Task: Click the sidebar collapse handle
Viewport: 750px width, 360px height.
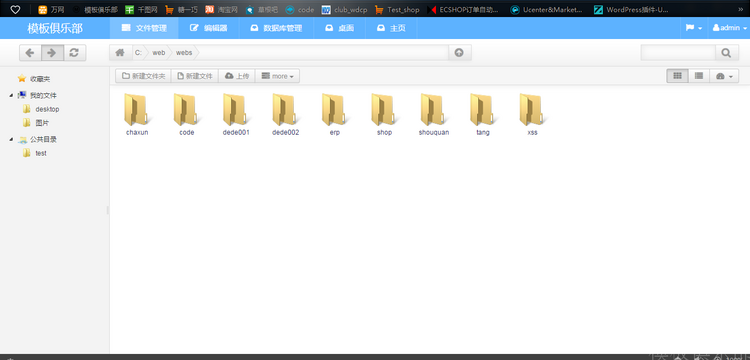Action: click(x=108, y=210)
